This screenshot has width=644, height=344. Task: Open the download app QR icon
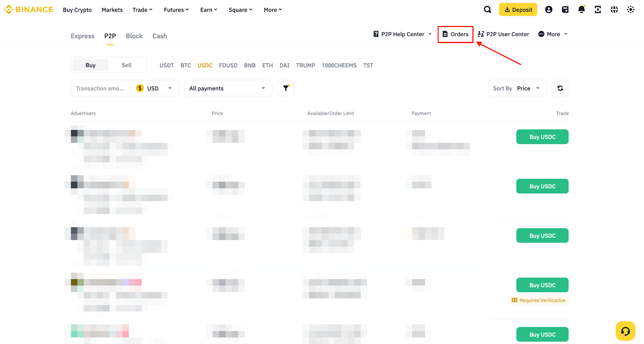click(598, 10)
